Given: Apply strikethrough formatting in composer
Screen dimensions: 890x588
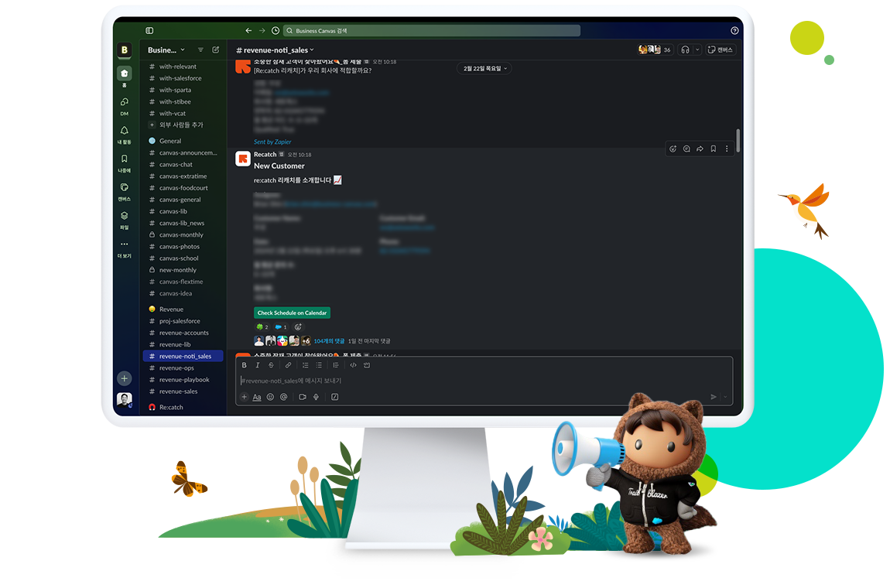Looking at the screenshot, I should tap(271, 365).
